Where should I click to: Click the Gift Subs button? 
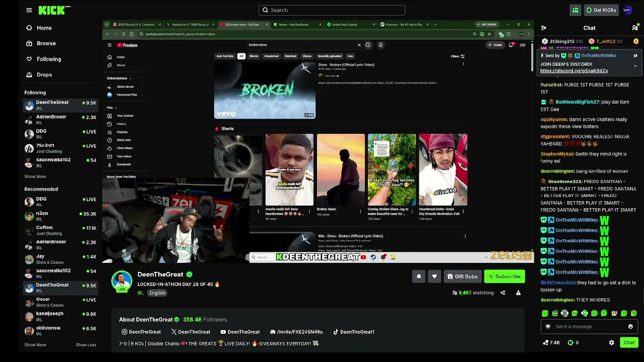pyautogui.click(x=462, y=277)
